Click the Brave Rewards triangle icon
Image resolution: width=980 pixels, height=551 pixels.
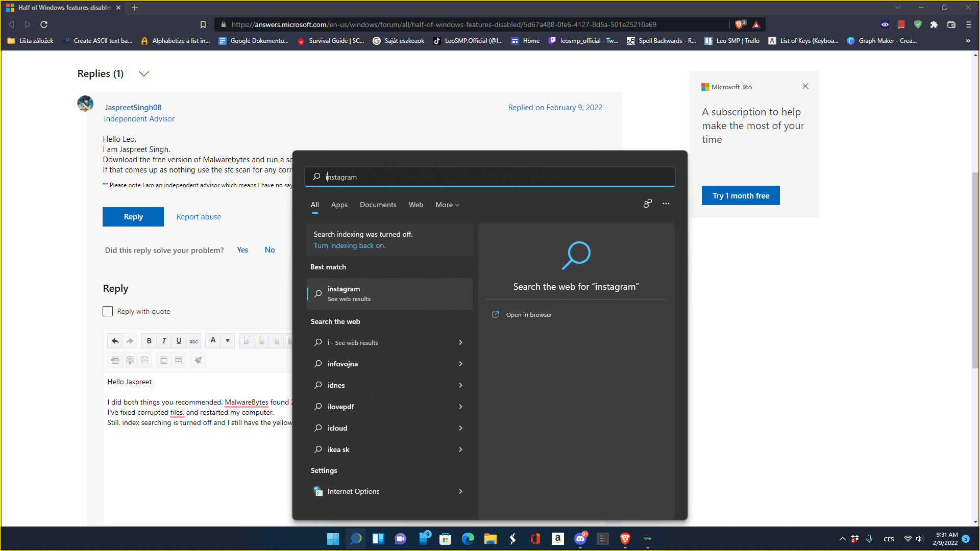(756, 24)
